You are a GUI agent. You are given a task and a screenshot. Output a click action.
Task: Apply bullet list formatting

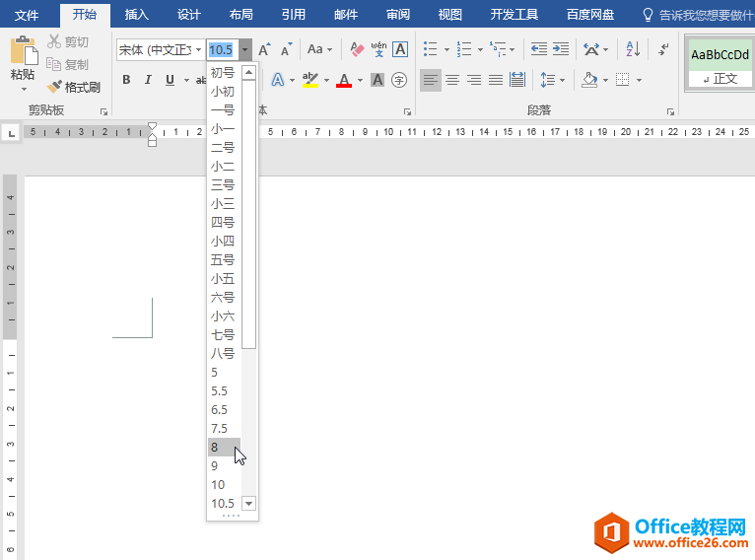(430, 49)
